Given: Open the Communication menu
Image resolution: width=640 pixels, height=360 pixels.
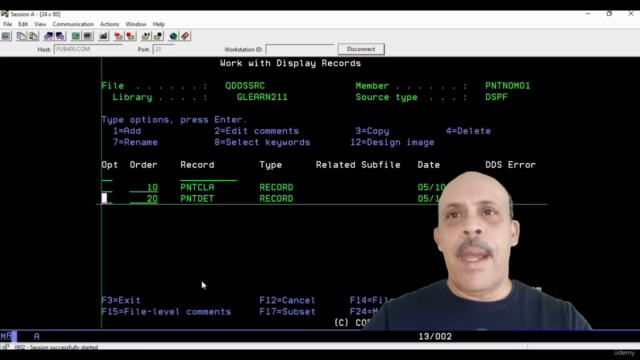Looking at the screenshot, I should 73,24.
